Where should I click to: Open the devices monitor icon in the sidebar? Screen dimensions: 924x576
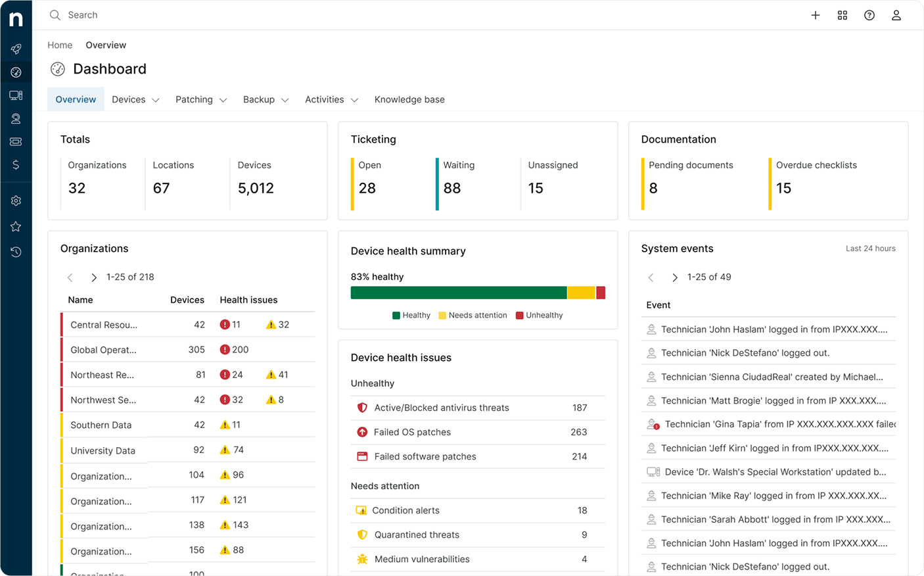[x=16, y=95]
